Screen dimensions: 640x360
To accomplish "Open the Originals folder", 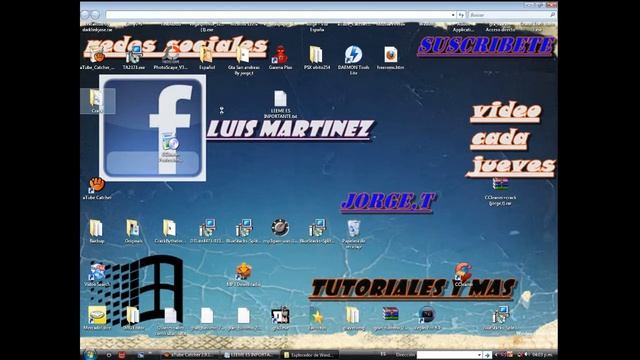I will [x=133, y=231].
